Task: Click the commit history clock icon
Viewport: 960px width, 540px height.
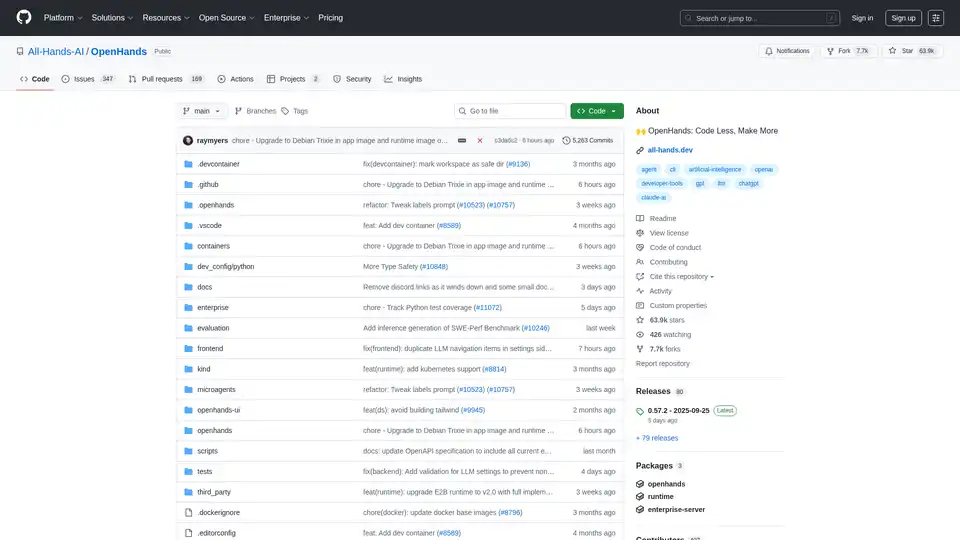Action: pyautogui.click(x=567, y=141)
